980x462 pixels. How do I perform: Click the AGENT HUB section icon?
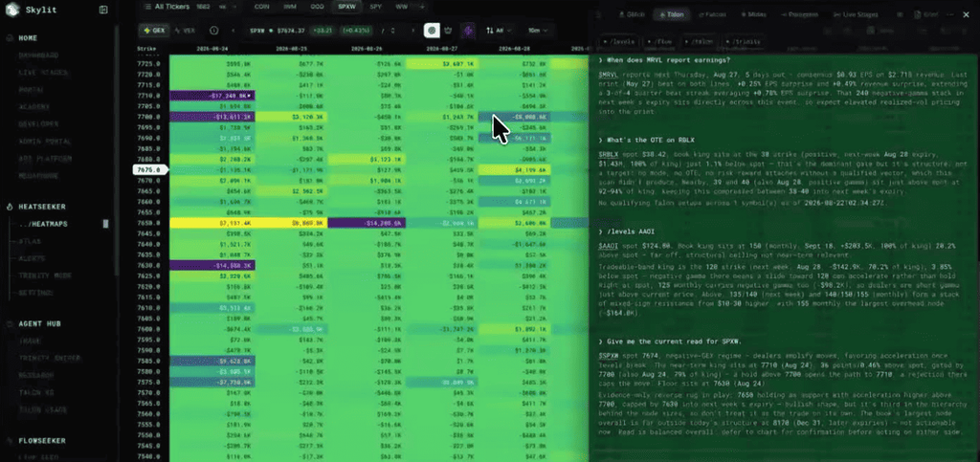point(10,324)
